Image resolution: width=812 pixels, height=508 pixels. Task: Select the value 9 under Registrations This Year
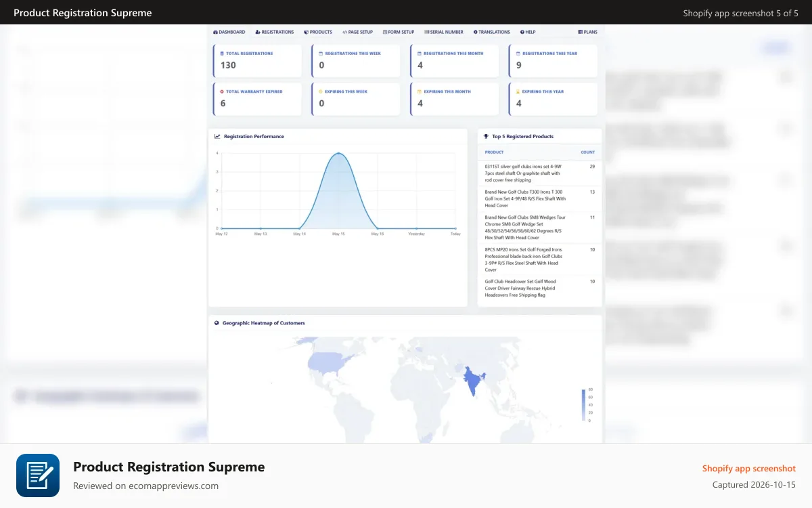point(519,65)
